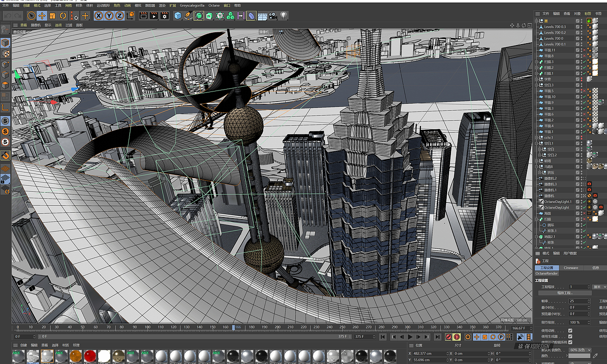Expand the 墨 object in the tree

536,21
